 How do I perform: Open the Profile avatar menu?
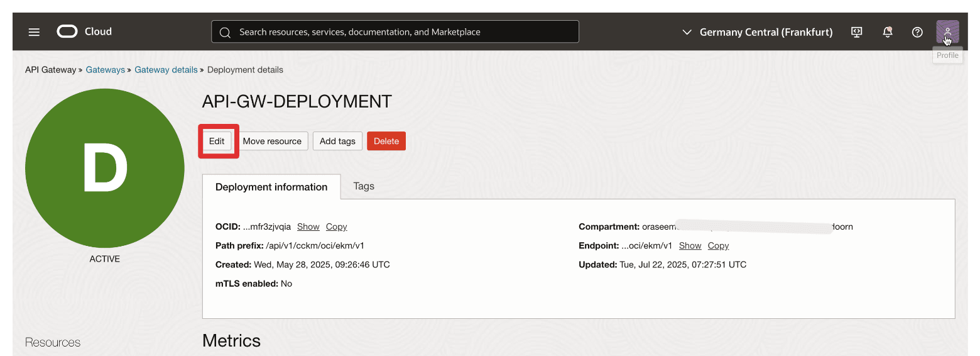pos(947,32)
